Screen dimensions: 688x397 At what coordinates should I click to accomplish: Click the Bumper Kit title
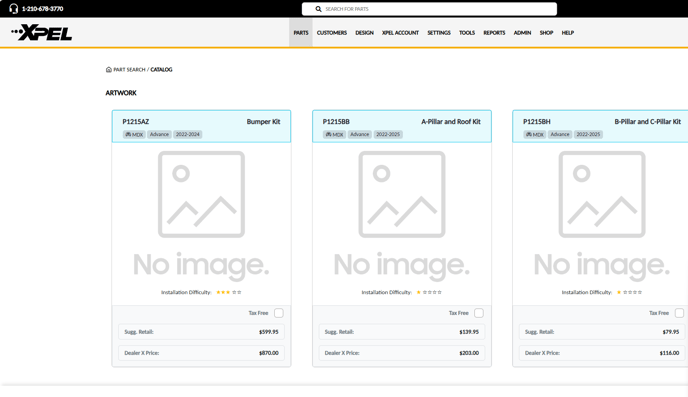click(263, 122)
